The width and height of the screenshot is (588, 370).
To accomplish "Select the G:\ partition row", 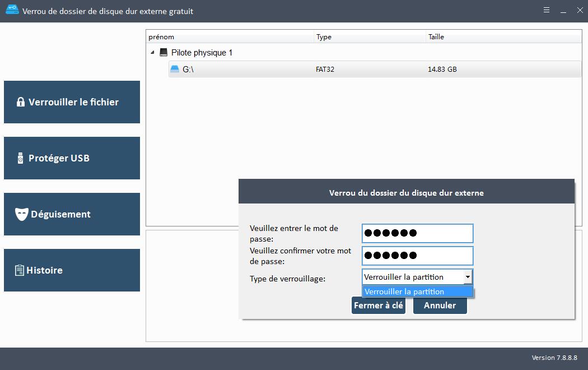I will 375,69.
